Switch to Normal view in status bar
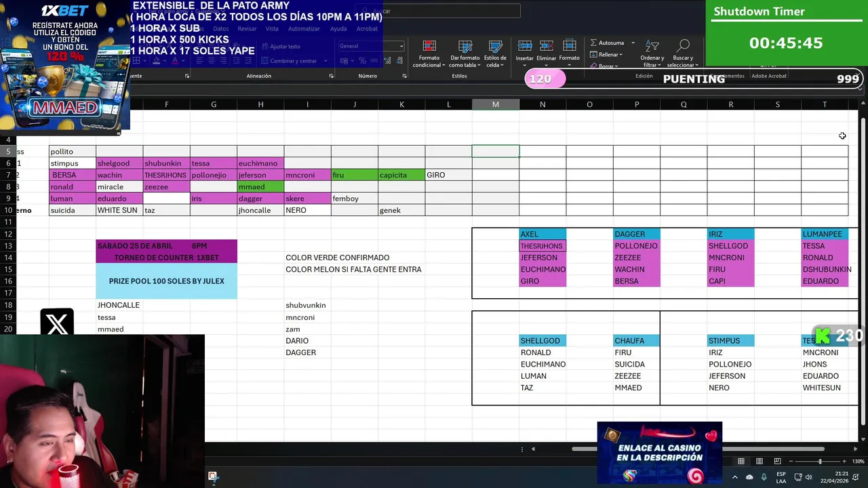This screenshot has height=488, width=868. [741, 462]
